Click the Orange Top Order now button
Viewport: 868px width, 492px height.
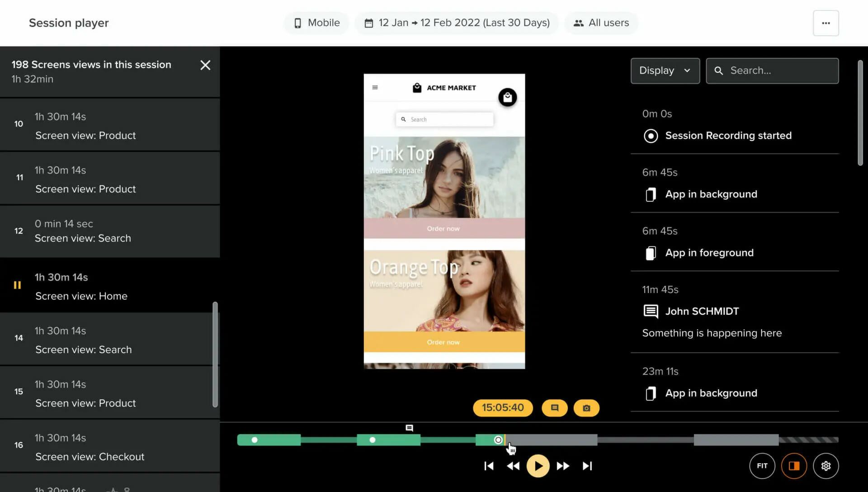pyautogui.click(x=444, y=342)
